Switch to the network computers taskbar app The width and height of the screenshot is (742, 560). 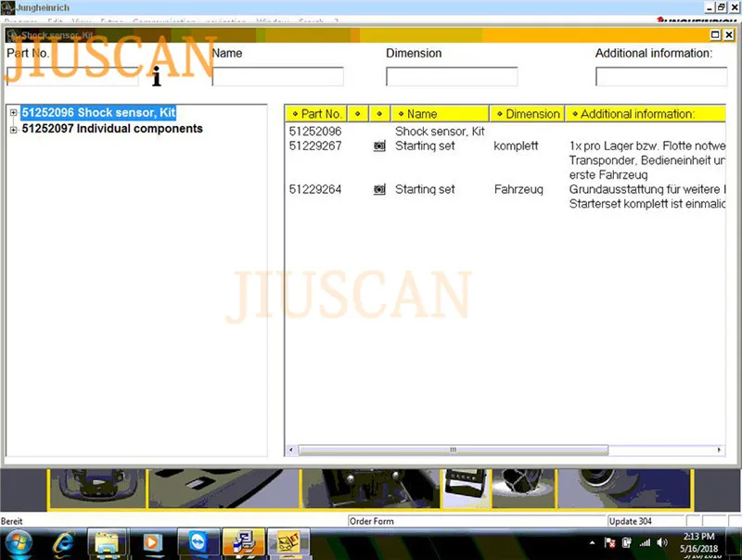(244, 544)
